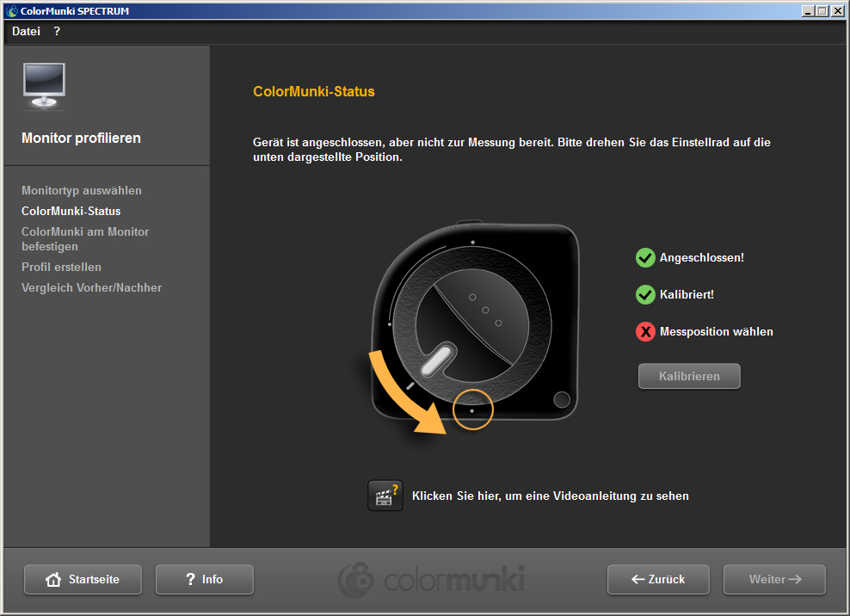Go to the Startseite home button

pos(83,579)
